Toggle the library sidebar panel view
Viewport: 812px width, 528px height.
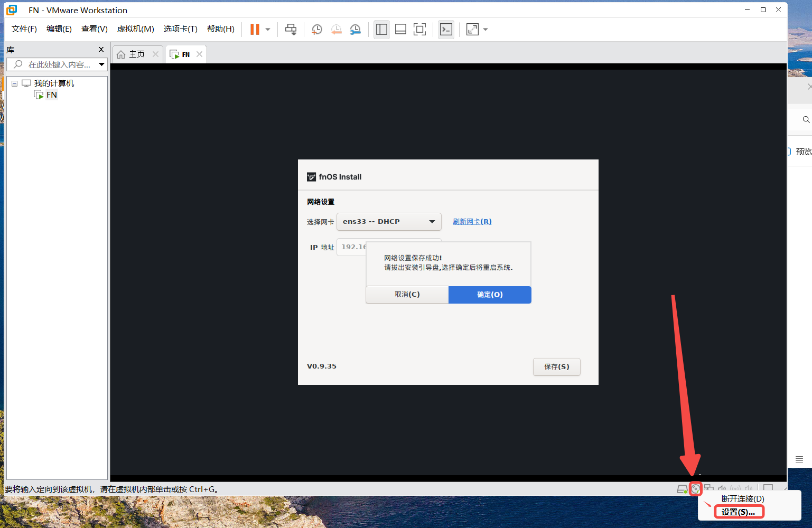(381, 30)
